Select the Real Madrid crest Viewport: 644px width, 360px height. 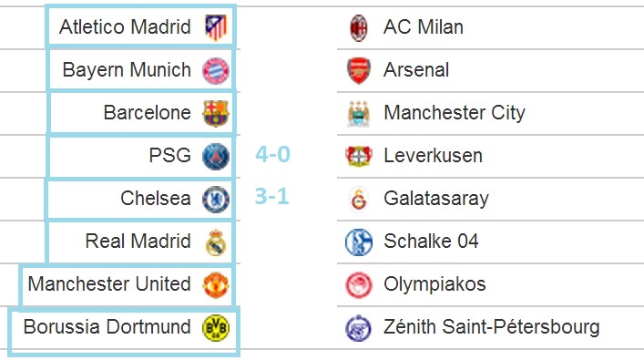216,242
